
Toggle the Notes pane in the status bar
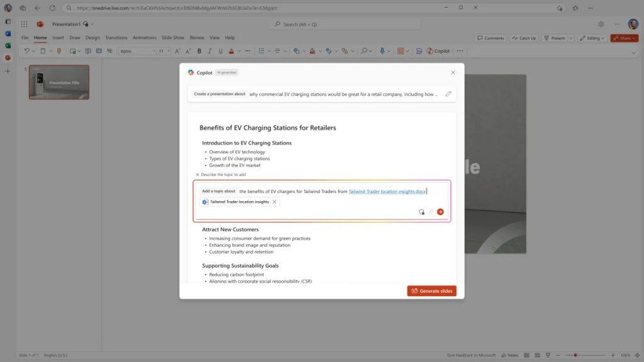(x=511, y=355)
